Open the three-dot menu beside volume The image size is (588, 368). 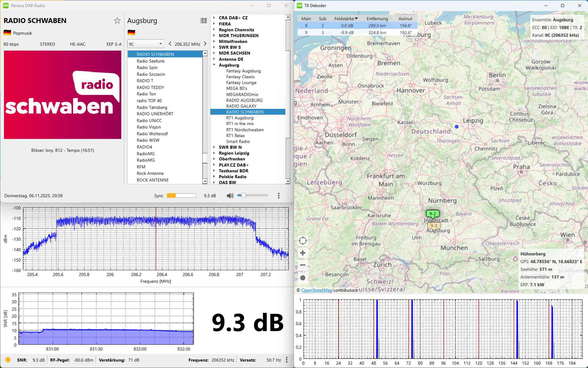pyautogui.click(x=278, y=196)
